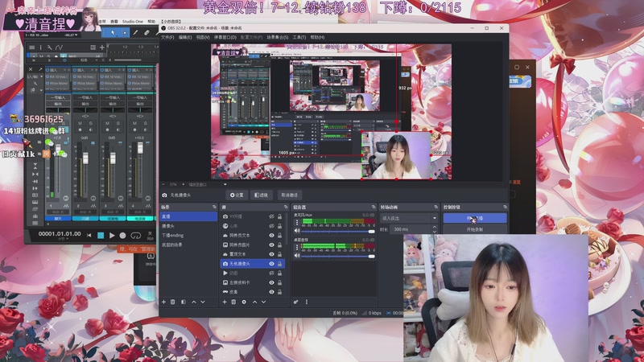This screenshot has height=362, width=644.
Task: Hide the 左侧资料卡 source via eye icon
Action: tap(271, 282)
